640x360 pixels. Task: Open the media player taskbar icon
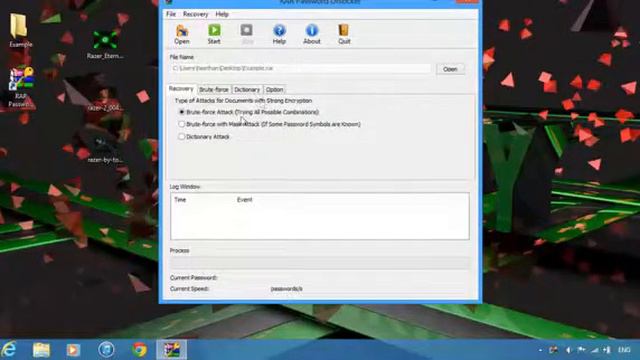click(x=73, y=350)
